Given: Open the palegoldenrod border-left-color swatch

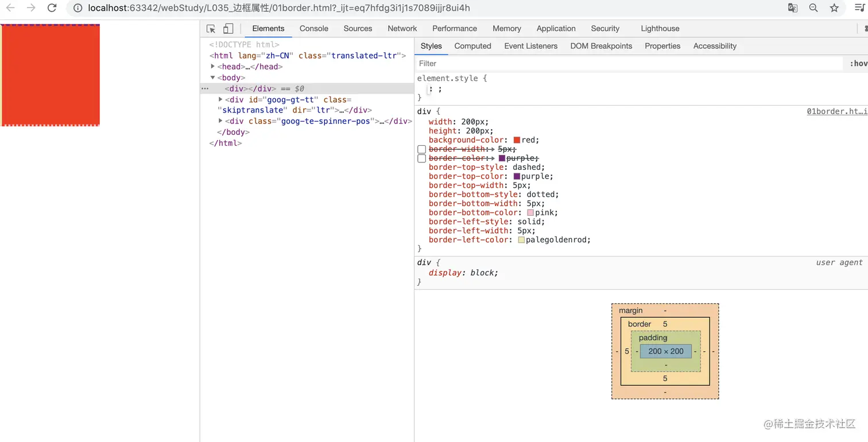Looking at the screenshot, I should coord(521,240).
